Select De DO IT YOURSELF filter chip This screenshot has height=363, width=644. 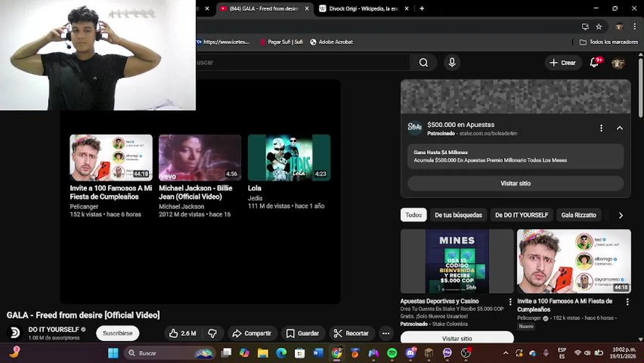(522, 215)
